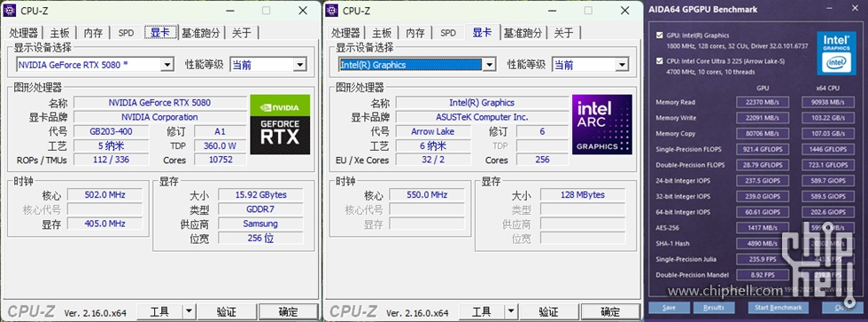The width and height of the screenshot is (868, 322).
Task: Click CPU Memory Read result '90938 MB/s'
Action: [827, 102]
